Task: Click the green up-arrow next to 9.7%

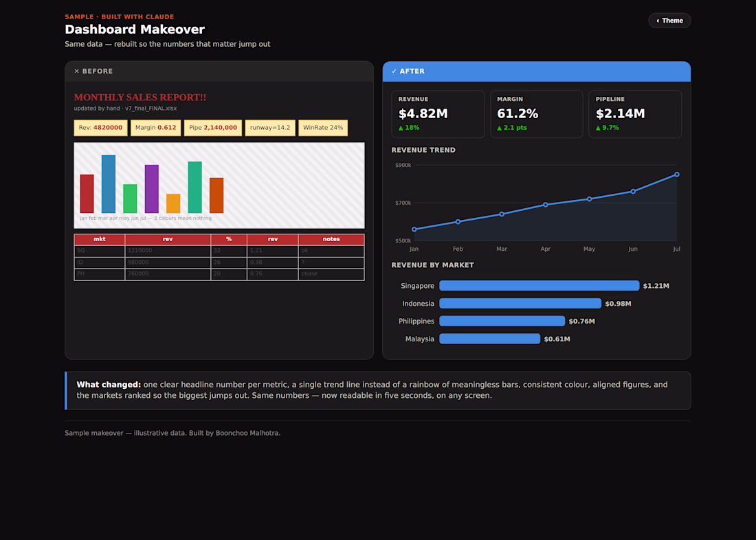Action: [598, 128]
